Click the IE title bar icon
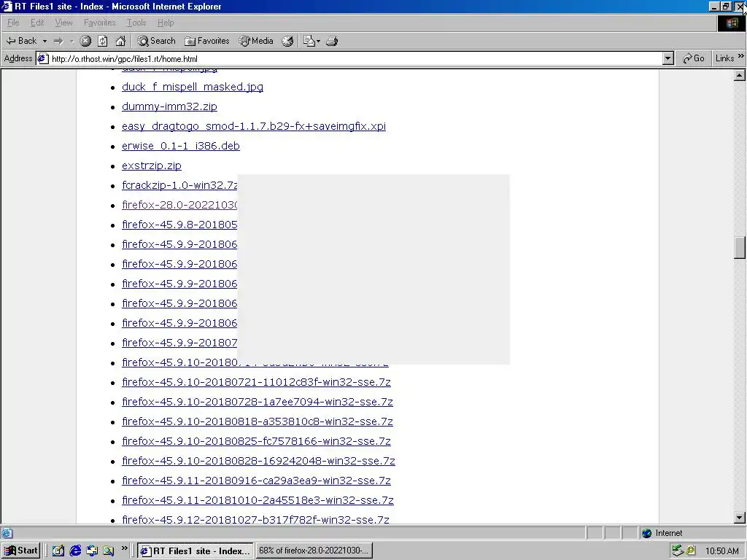The image size is (747, 560). (7, 6)
